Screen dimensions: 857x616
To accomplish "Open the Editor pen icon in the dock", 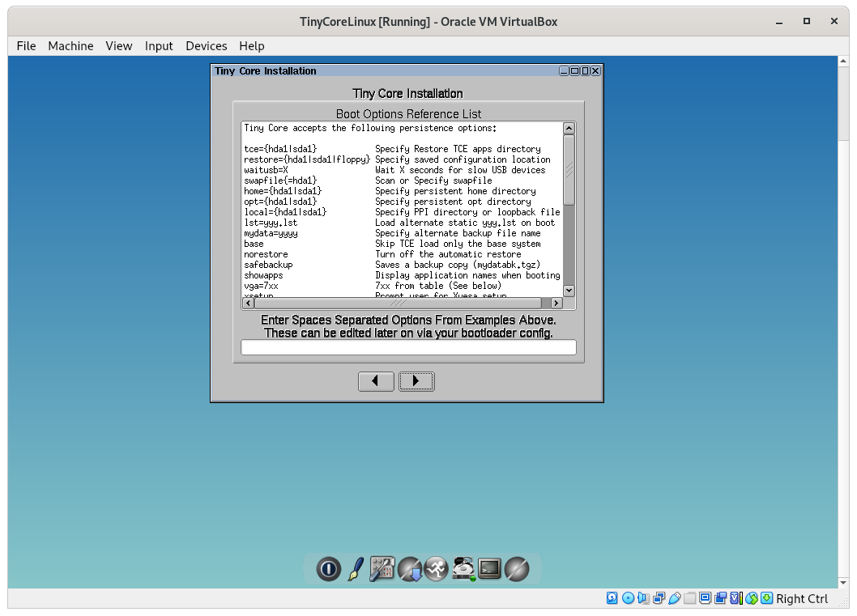I will [356, 569].
